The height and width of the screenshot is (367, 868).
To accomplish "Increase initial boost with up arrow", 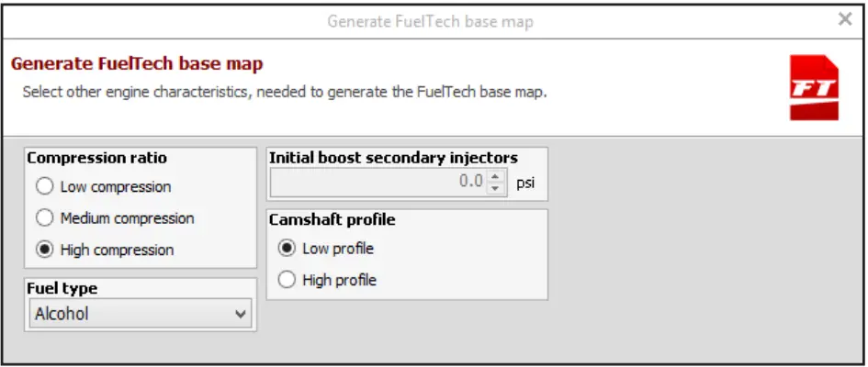I will coord(496,175).
